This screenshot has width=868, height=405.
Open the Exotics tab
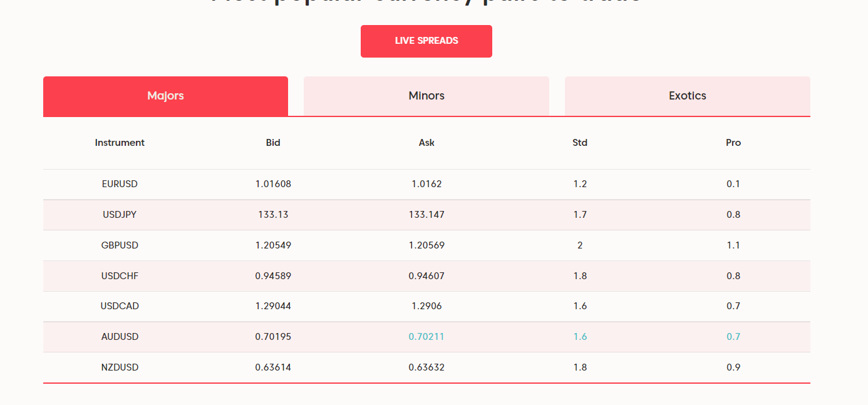[x=687, y=96]
